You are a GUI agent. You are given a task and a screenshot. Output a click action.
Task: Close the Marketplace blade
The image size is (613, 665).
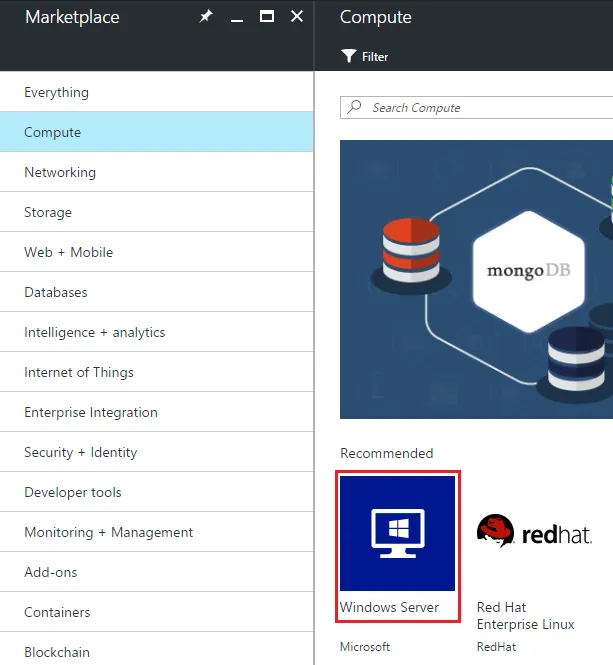[x=297, y=17]
